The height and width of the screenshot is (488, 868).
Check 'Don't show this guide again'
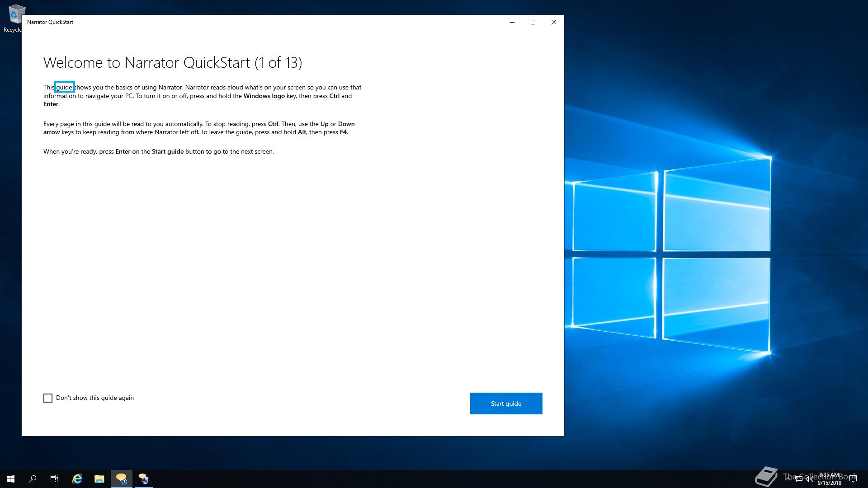pyautogui.click(x=48, y=398)
